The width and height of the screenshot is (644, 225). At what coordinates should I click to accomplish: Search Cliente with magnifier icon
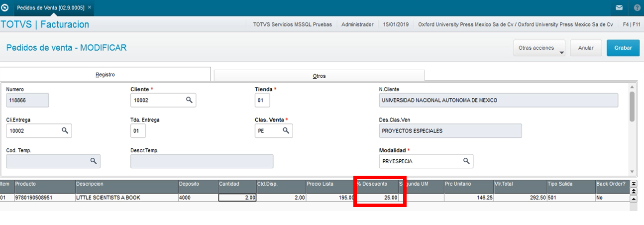click(189, 100)
